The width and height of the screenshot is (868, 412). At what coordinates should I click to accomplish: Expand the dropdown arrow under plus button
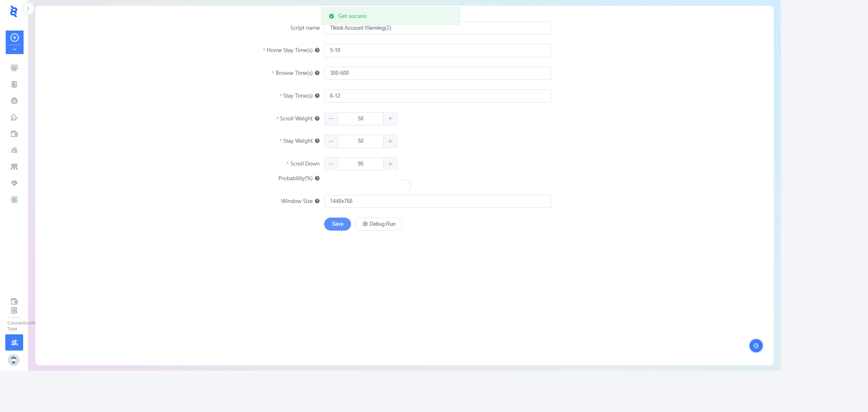point(15,50)
